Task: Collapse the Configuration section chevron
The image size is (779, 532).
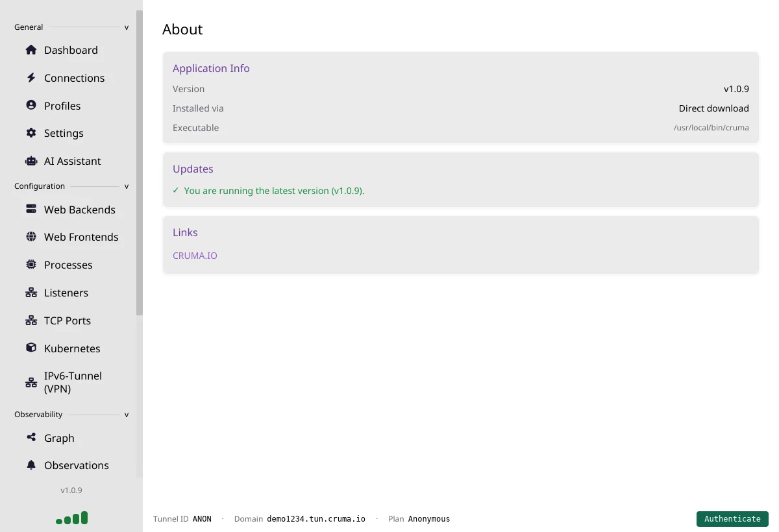Action: [127, 186]
